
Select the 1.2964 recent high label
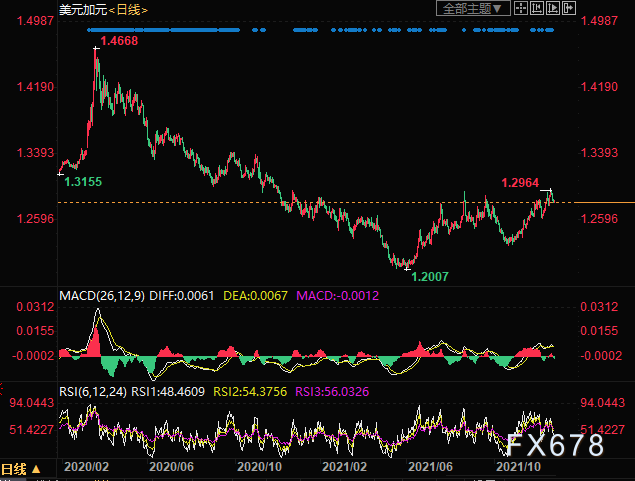(520, 183)
